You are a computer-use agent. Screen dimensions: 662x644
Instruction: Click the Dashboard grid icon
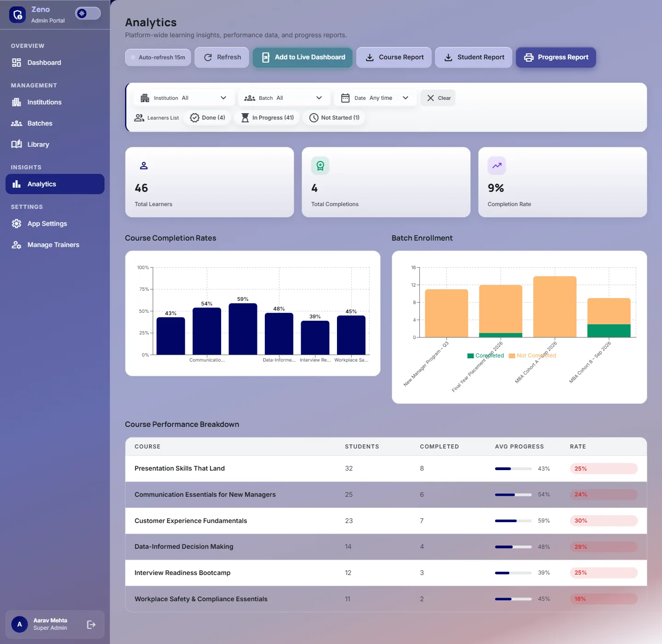(x=17, y=63)
